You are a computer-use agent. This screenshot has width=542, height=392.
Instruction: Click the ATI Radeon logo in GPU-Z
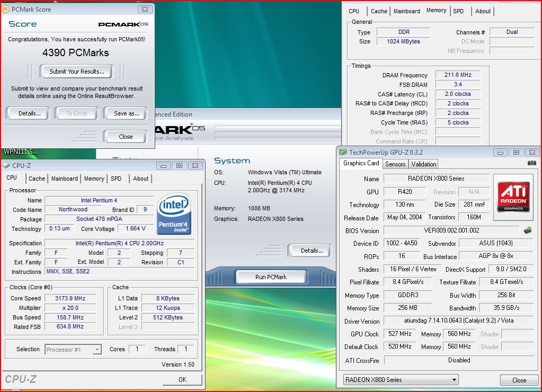tap(513, 197)
